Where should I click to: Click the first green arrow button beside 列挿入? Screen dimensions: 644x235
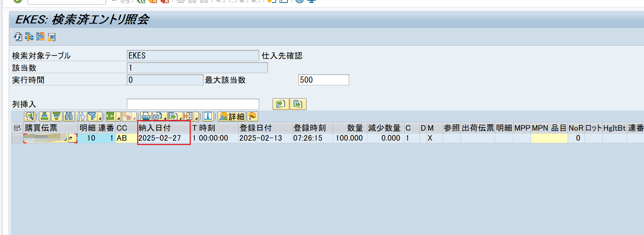click(281, 104)
